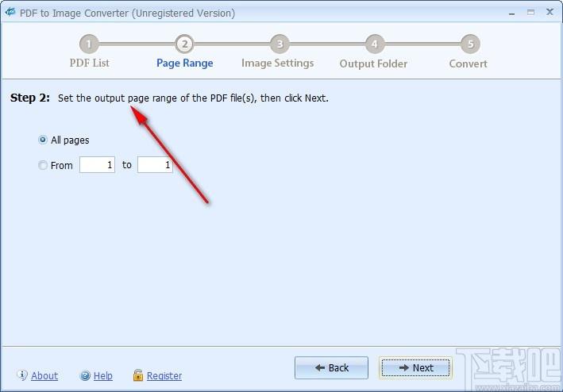Jump to the Convert step label
Screen dimensions: 563x392
(x=469, y=63)
